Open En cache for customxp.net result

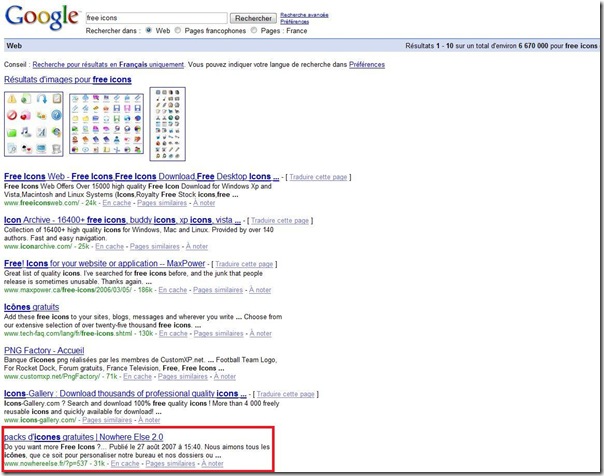pos(138,377)
